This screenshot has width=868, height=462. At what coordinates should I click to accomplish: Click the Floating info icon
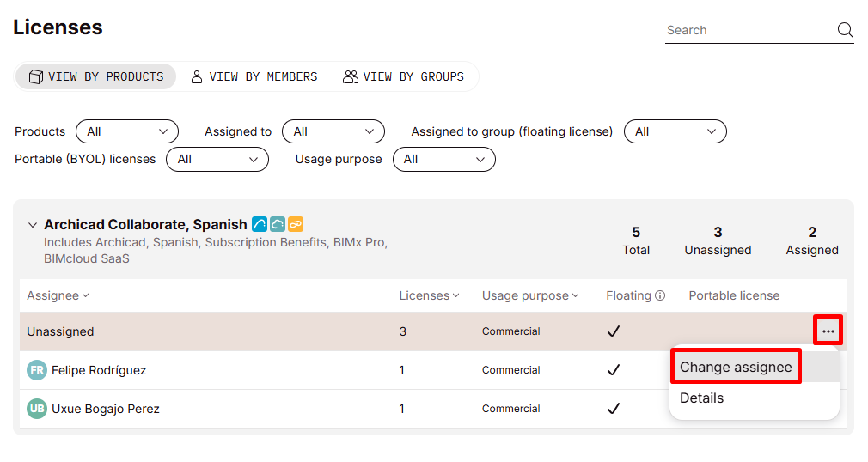[660, 295]
